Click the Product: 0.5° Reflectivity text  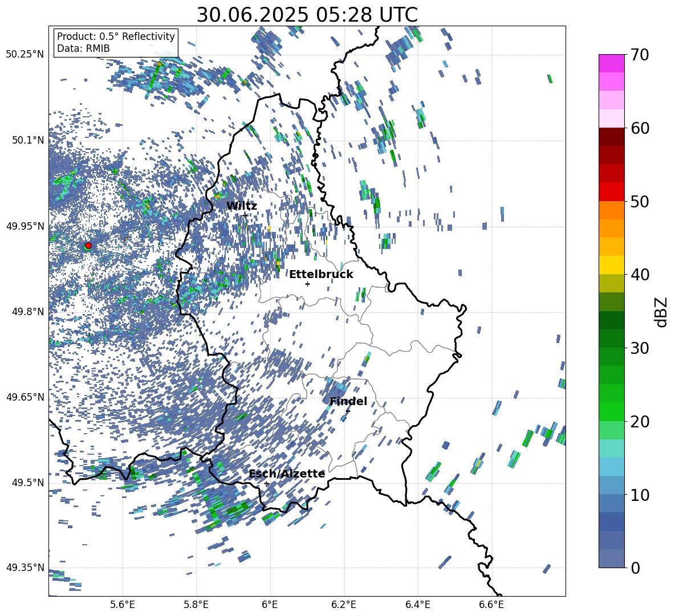tap(116, 36)
